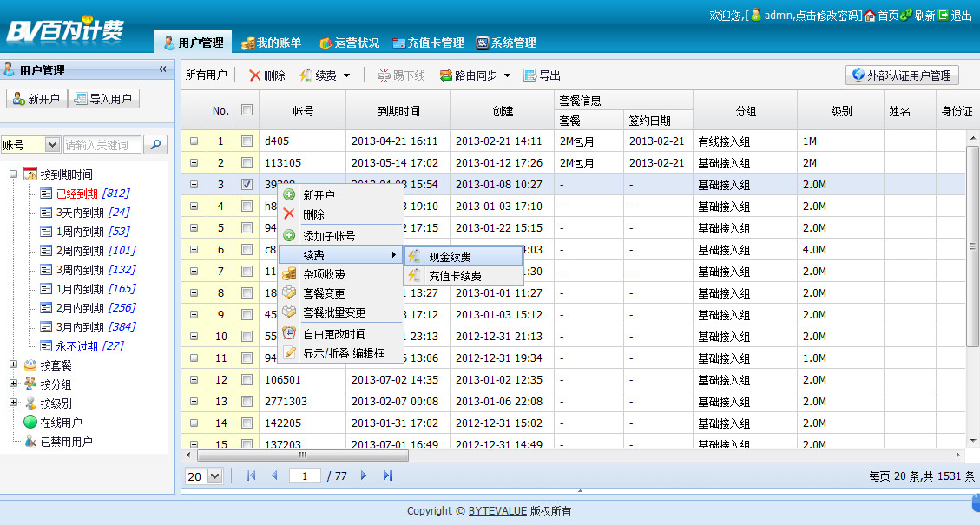The width and height of the screenshot is (980, 525).
Task: Click the horizontal scrollbar under the table
Action: point(302,455)
